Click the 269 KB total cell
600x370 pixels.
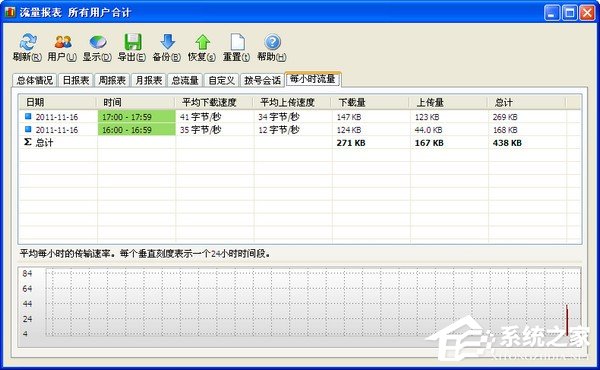tap(527, 117)
